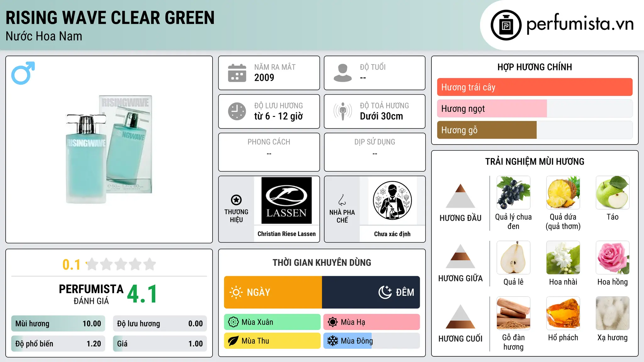Select the Hoa nhài jasmine note image
The image size is (644, 362).
(563, 258)
